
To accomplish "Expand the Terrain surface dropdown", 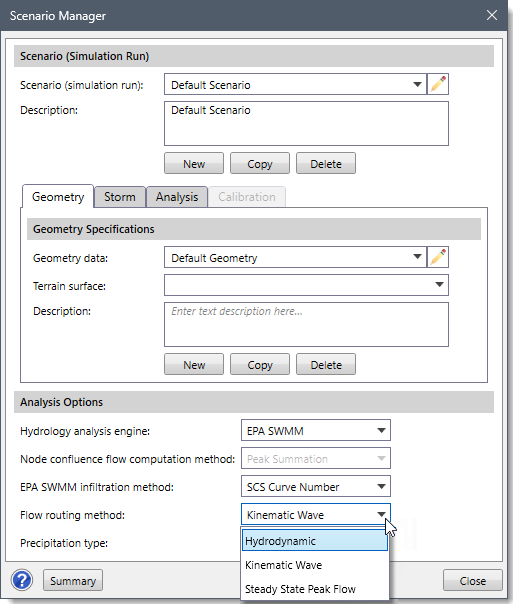I will pos(306,285).
